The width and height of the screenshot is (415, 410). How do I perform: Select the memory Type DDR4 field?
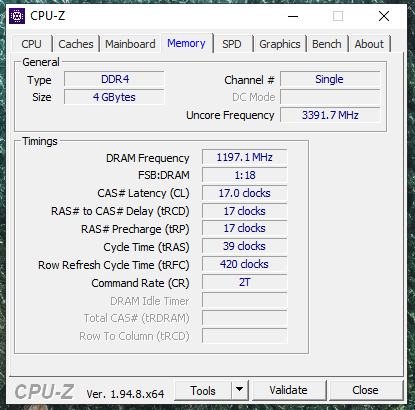pyautogui.click(x=114, y=79)
